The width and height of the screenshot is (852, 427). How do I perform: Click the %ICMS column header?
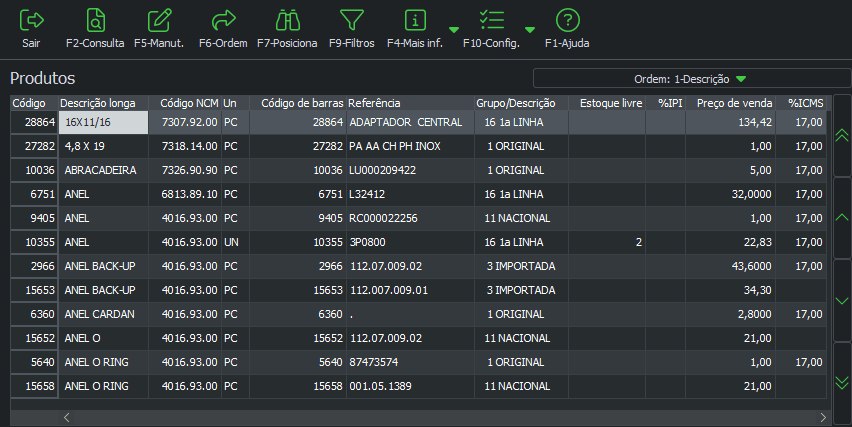click(801, 103)
